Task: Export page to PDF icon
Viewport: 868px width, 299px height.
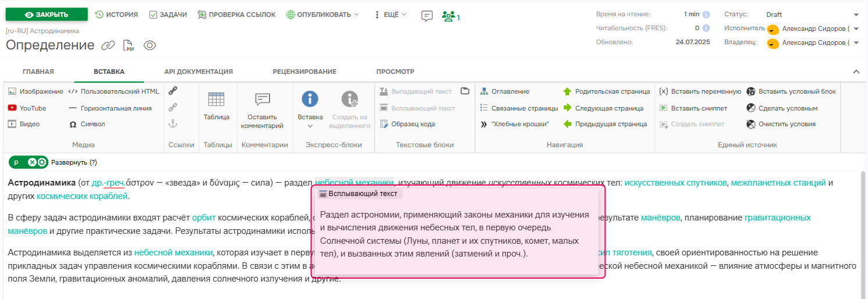Action: point(129,45)
